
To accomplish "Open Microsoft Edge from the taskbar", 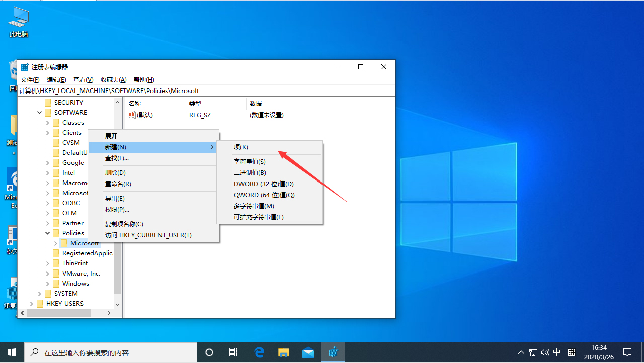I will pyautogui.click(x=259, y=352).
